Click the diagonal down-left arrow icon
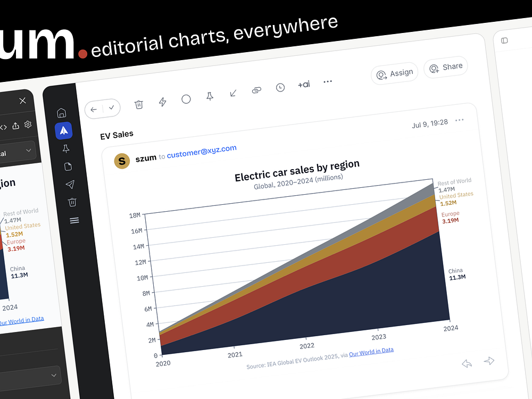 point(233,93)
